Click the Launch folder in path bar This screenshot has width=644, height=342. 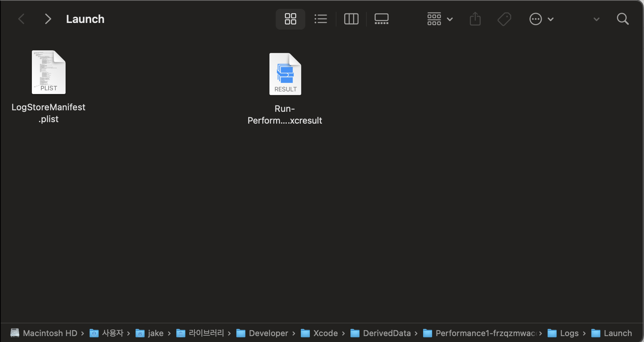(612, 333)
